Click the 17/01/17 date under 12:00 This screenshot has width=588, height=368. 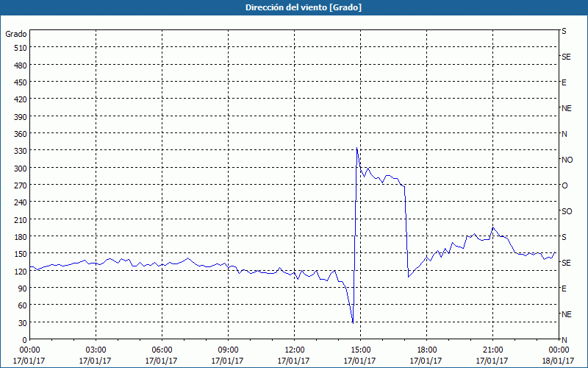click(293, 361)
